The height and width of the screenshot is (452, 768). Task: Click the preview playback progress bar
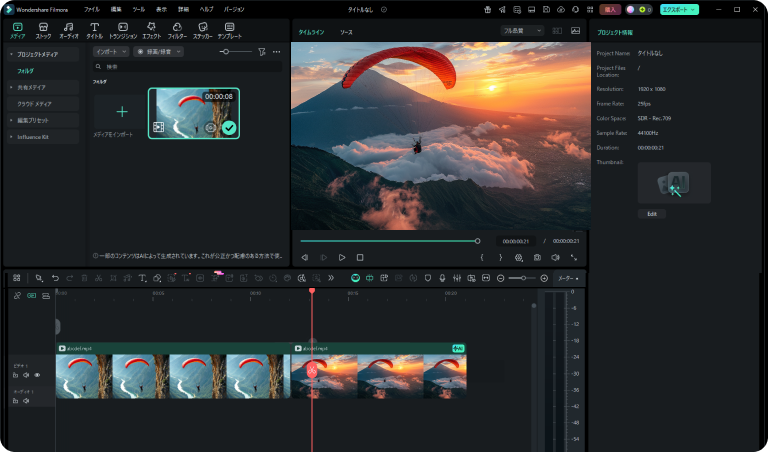(x=390, y=241)
